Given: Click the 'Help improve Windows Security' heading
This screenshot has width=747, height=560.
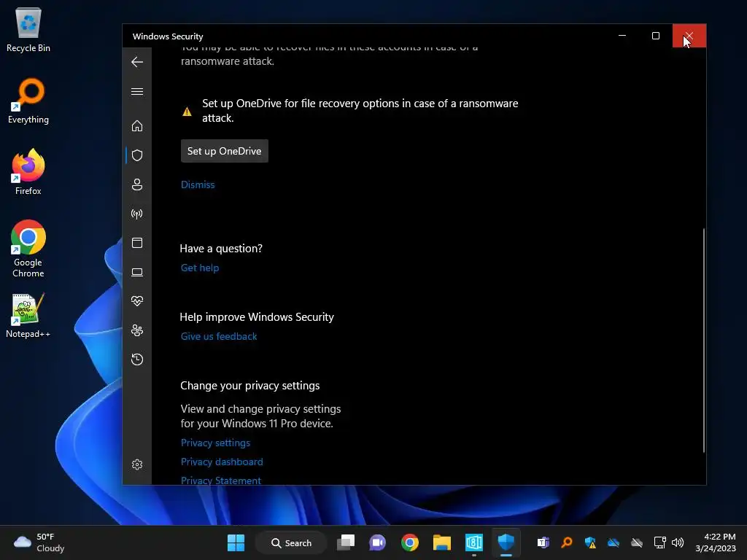Looking at the screenshot, I should (x=257, y=317).
